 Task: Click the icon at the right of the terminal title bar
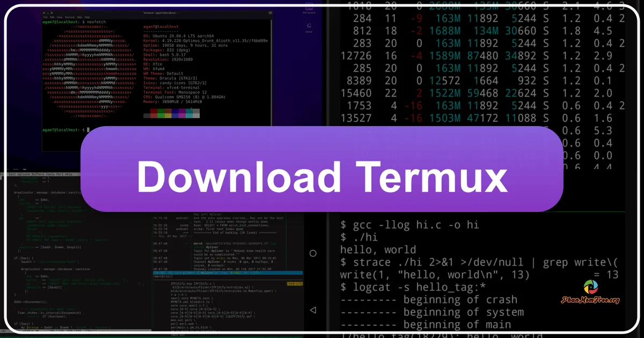pos(271,12)
